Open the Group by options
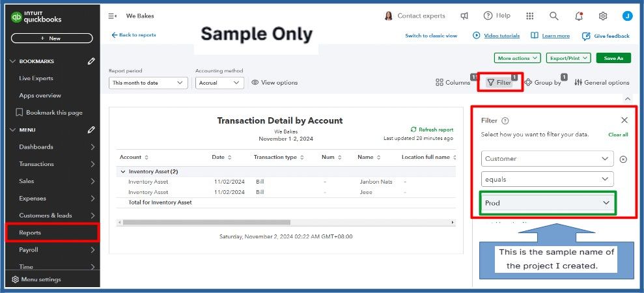Screen dimensions: 644x293 tap(542, 83)
